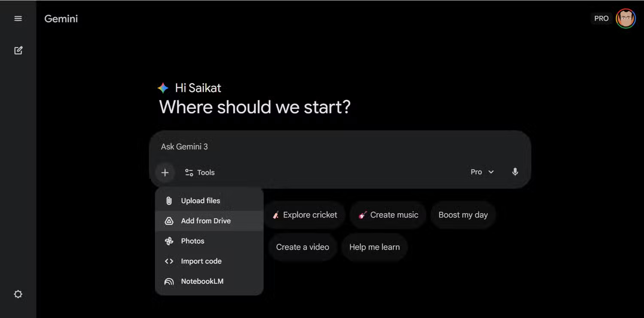Open settings gear in sidebar
The height and width of the screenshot is (318, 644).
[18, 294]
